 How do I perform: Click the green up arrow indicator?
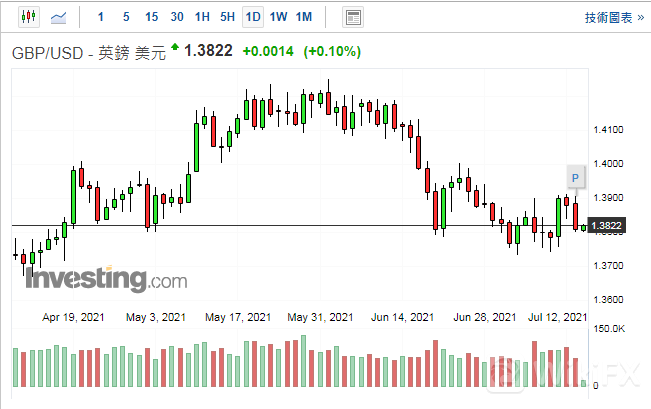pyautogui.click(x=176, y=47)
